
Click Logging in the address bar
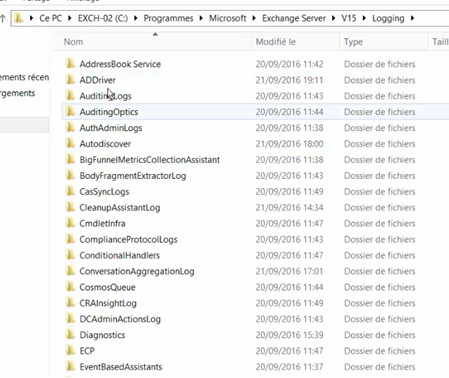pos(388,18)
